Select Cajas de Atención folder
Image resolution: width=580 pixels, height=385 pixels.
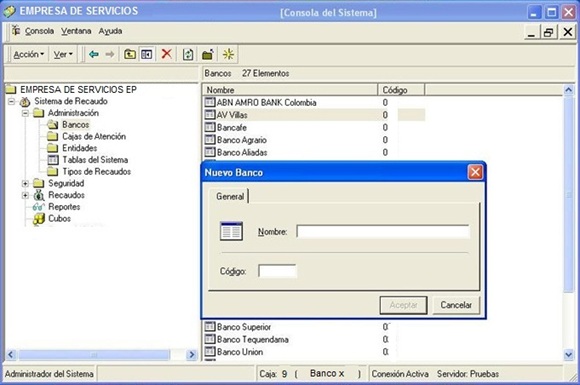(94, 136)
